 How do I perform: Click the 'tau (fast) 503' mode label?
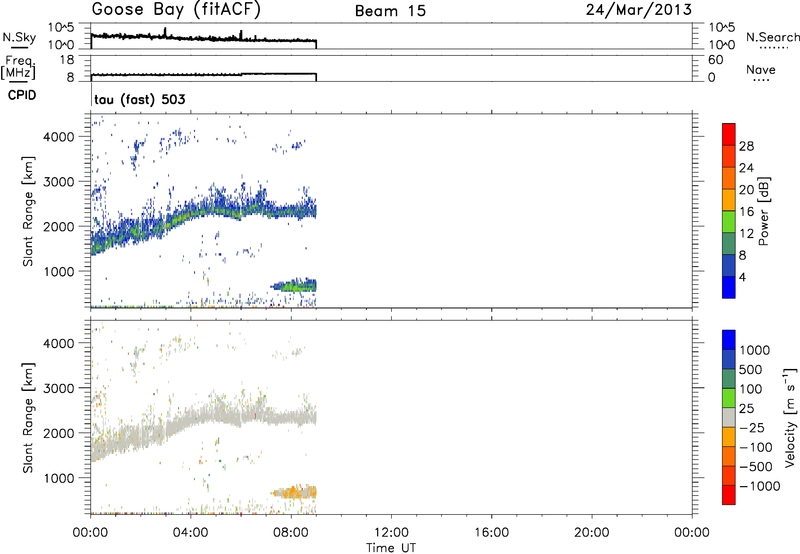click(140, 99)
